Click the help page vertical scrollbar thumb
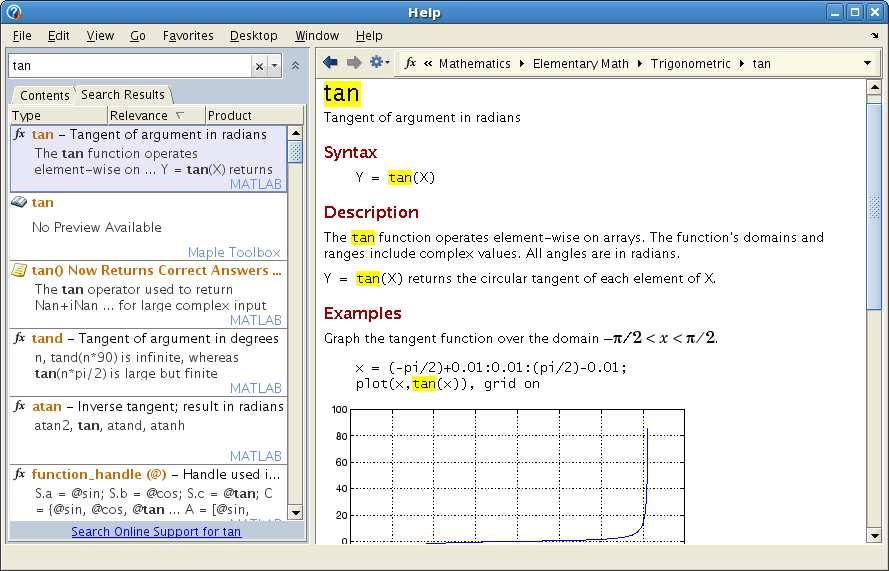This screenshot has height=571, width=889. (874, 206)
